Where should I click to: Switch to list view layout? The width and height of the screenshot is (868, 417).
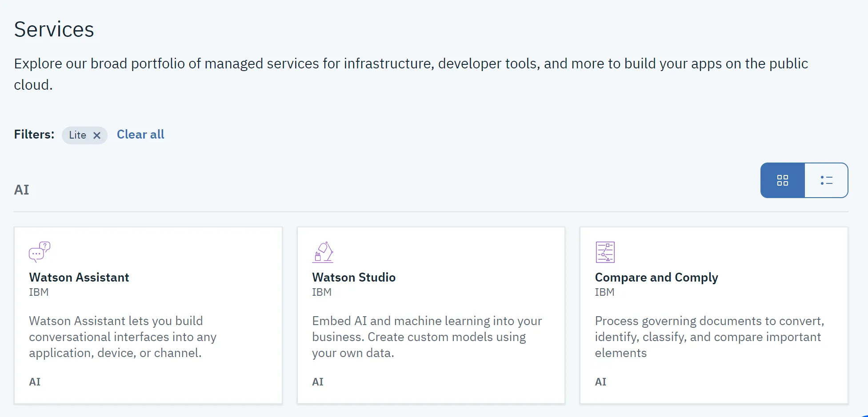click(x=826, y=180)
